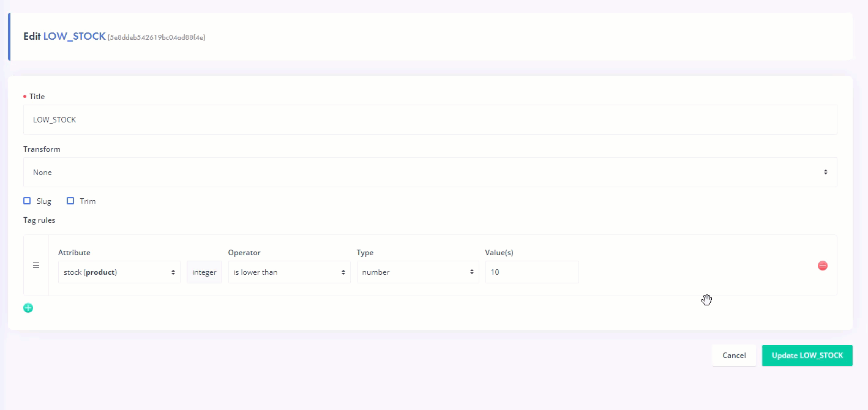
Task: Open the Transform dropdown
Action: click(430, 173)
